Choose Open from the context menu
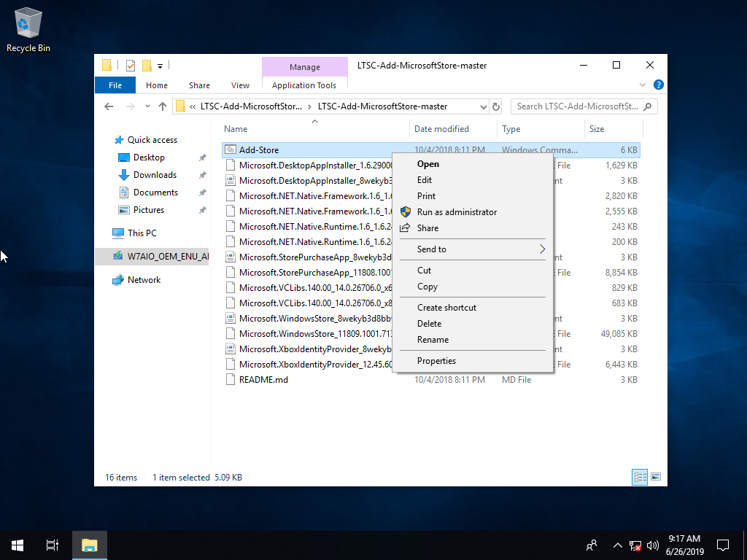Viewport: 747px width, 560px height. 473,164
